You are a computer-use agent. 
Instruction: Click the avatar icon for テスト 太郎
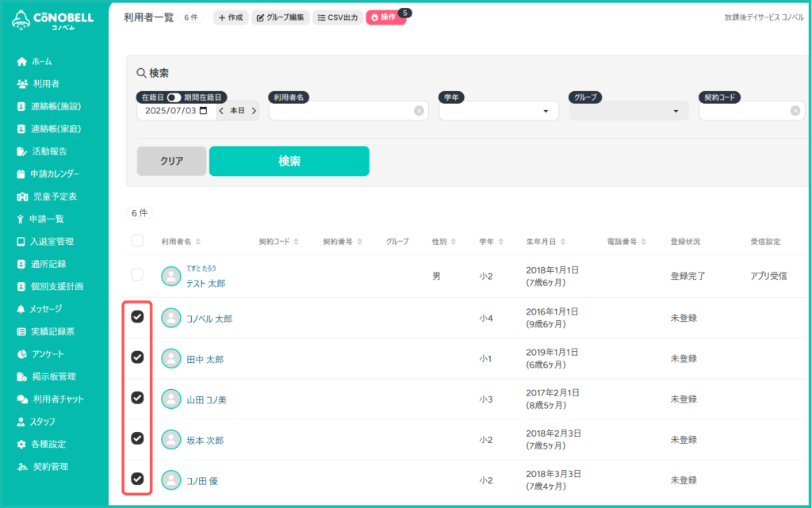pyautogui.click(x=170, y=276)
